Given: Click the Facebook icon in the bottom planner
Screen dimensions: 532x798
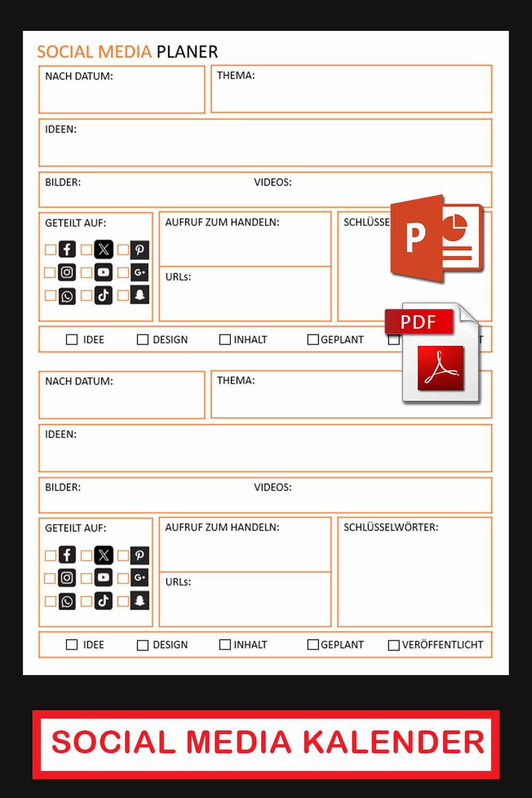Looking at the screenshot, I should 67,555.
